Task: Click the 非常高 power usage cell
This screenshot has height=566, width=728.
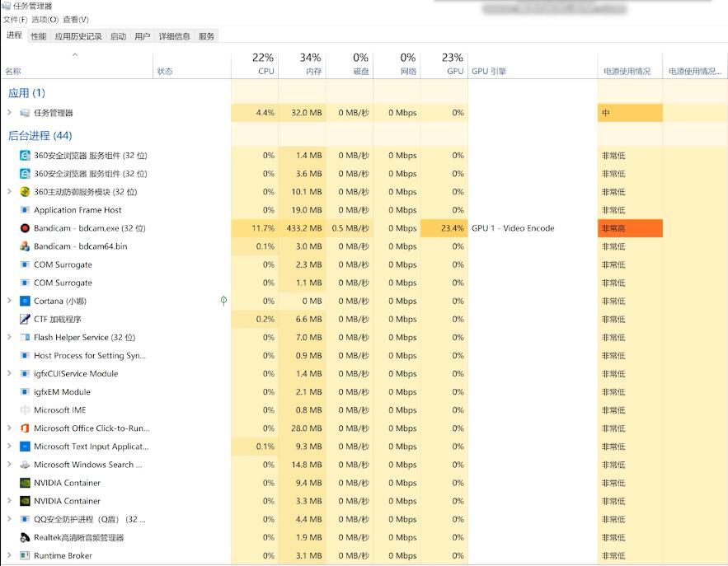Action: [630, 228]
